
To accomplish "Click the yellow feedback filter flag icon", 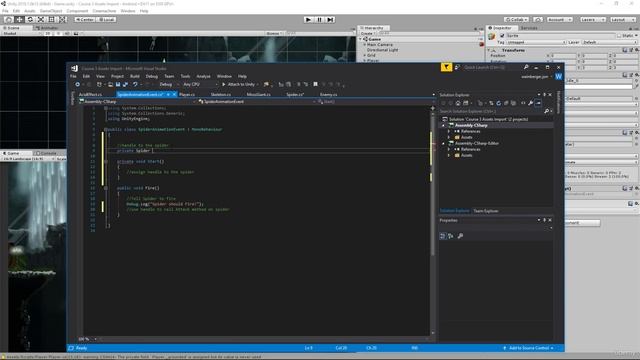I will point(446,67).
